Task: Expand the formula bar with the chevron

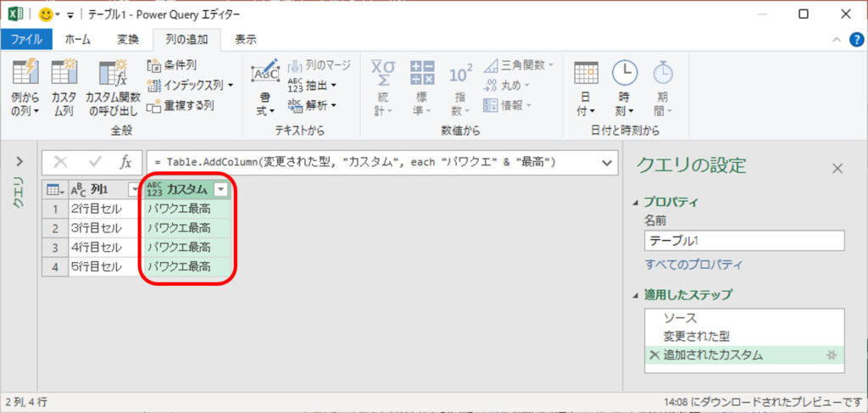Action: pos(607,162)
